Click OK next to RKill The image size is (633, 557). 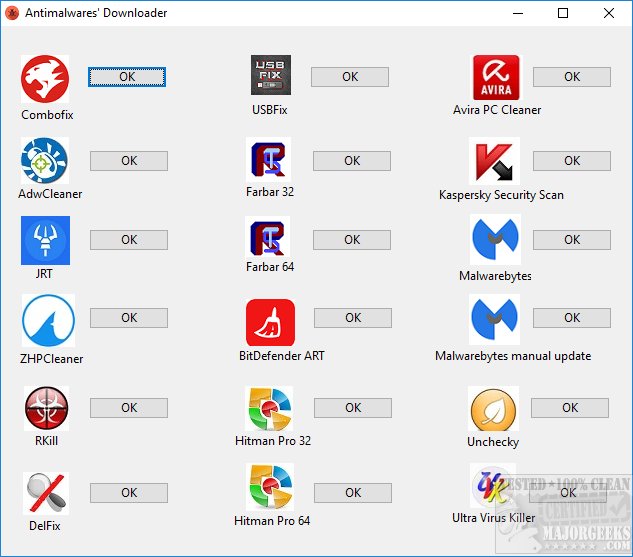(x=129, y=408)
